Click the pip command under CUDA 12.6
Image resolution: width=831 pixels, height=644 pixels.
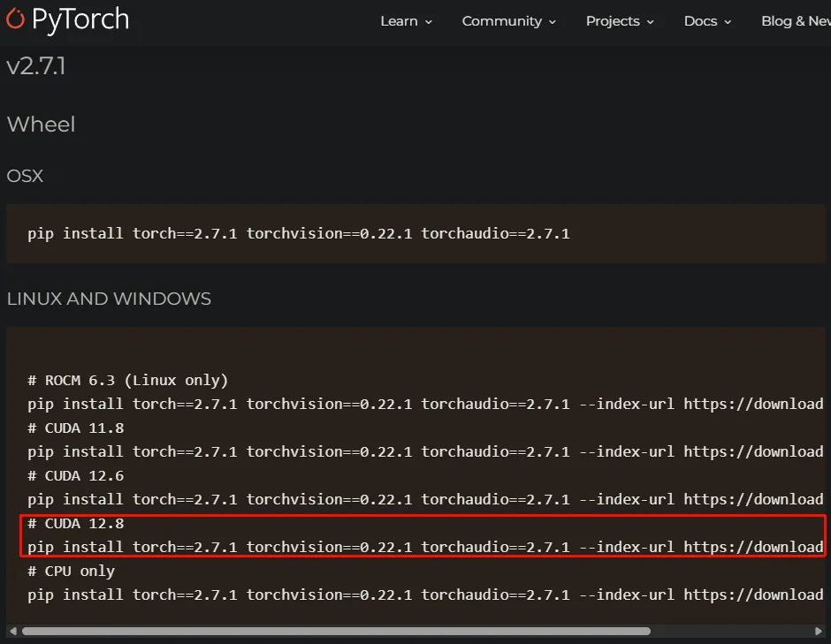(425, 499)
